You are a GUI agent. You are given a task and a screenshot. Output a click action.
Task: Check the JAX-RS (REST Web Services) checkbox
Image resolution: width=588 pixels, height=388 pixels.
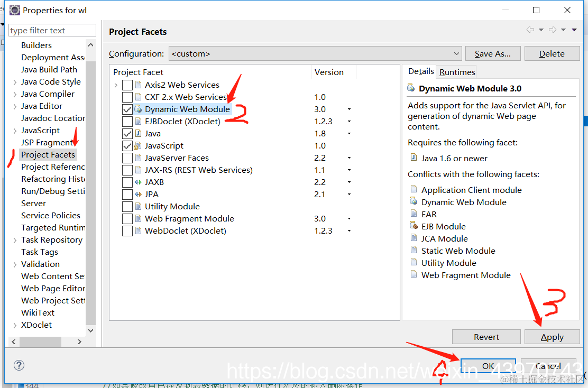pyautogui.click(x=127, y=170)
